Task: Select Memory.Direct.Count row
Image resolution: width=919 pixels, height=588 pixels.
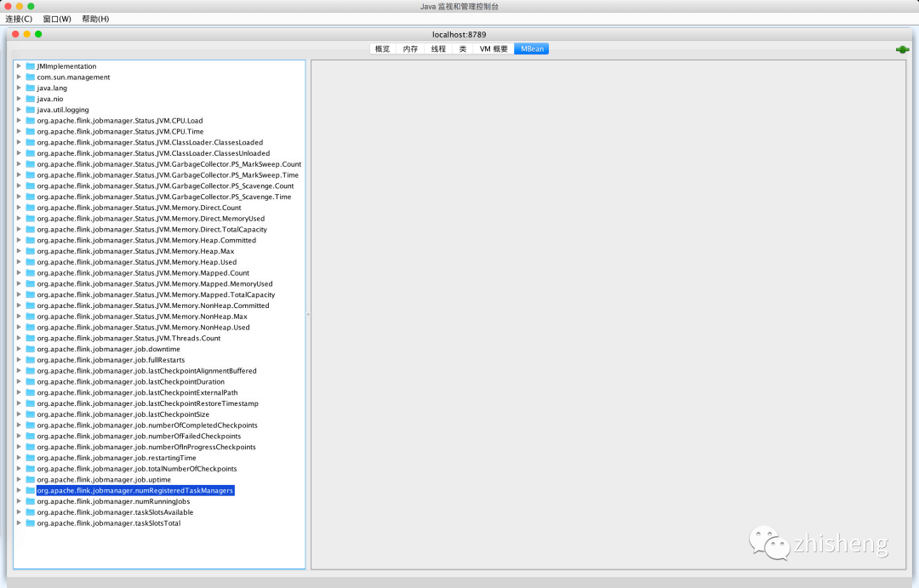Action: [139, 208]
